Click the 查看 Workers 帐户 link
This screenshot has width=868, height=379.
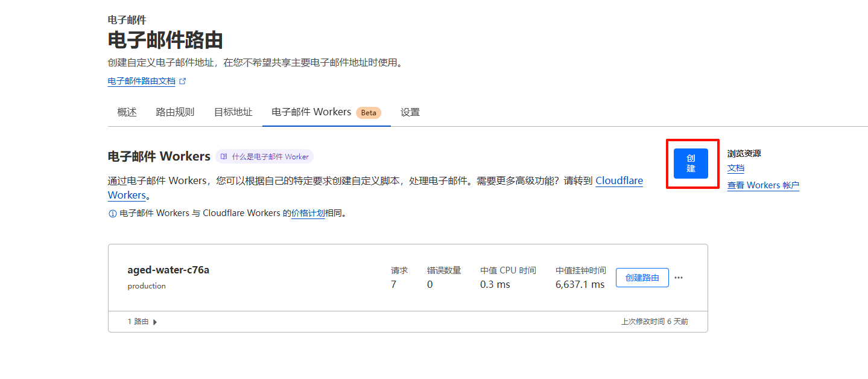click(763, 185)
